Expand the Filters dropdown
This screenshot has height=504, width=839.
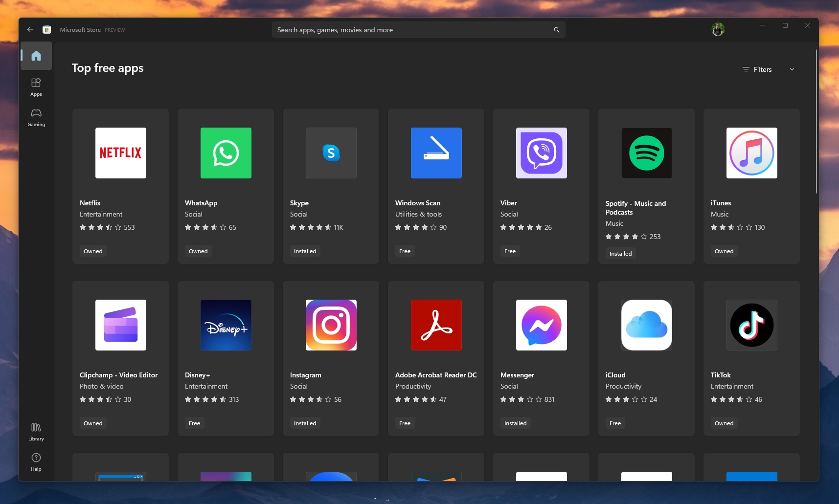pyautogui.click(x=758, y=69)
